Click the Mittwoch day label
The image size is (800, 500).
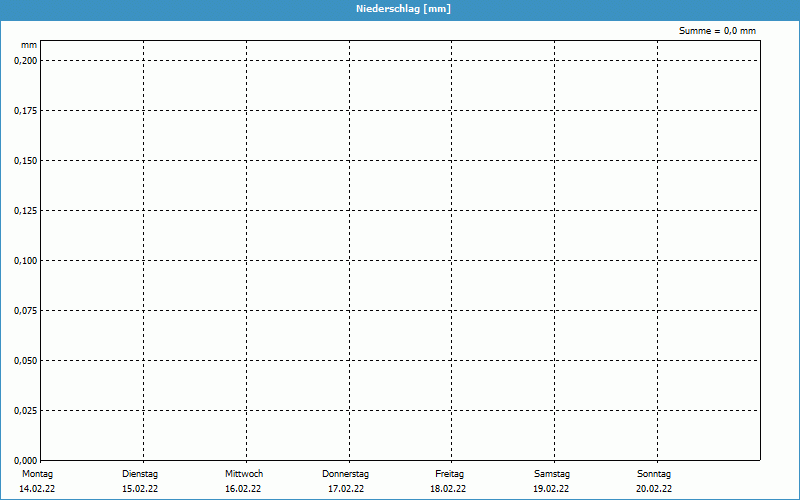pos(244,474)
